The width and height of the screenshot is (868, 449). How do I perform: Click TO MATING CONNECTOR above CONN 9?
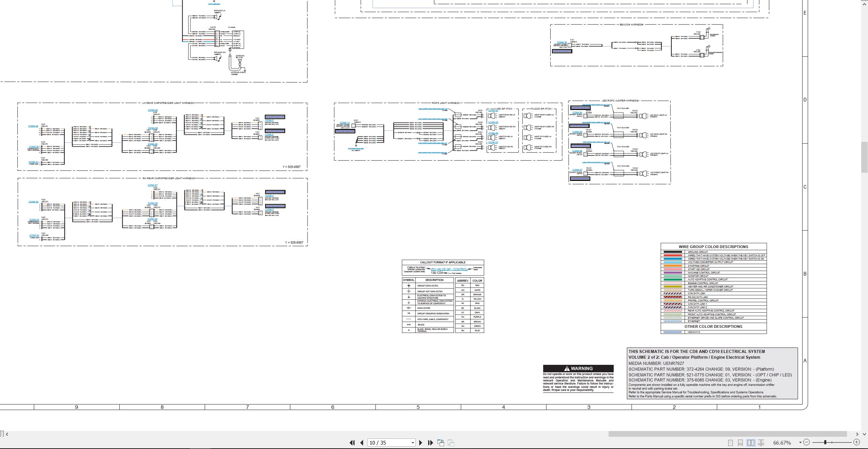pyautogui.click(x=275, y=117)
